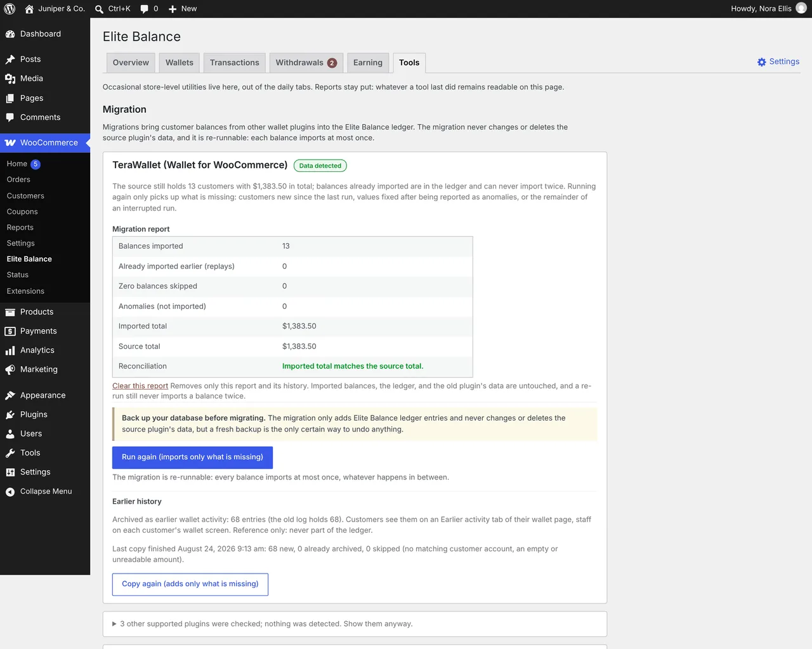
Task: Select the Tools tab in Elite Balance
Action: coord(409,63)
